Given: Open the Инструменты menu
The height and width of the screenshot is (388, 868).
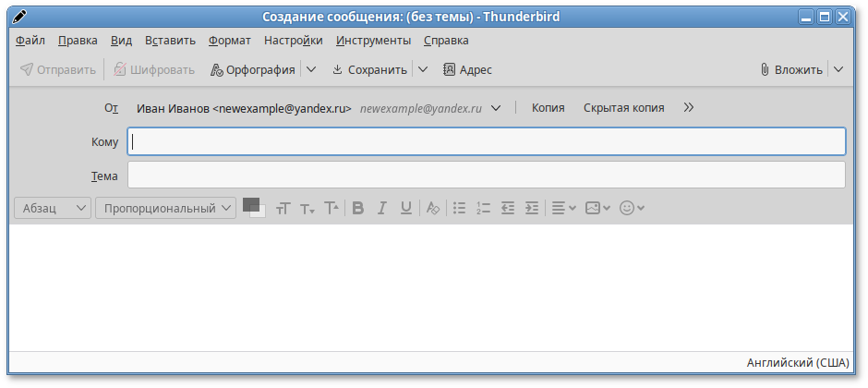Looking at the screenshot, I should point(374,41).
